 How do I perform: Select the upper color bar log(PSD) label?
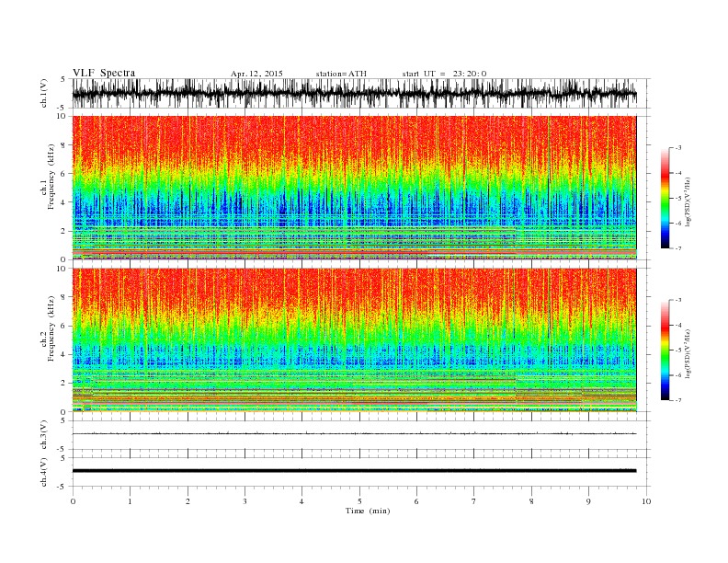688,201
